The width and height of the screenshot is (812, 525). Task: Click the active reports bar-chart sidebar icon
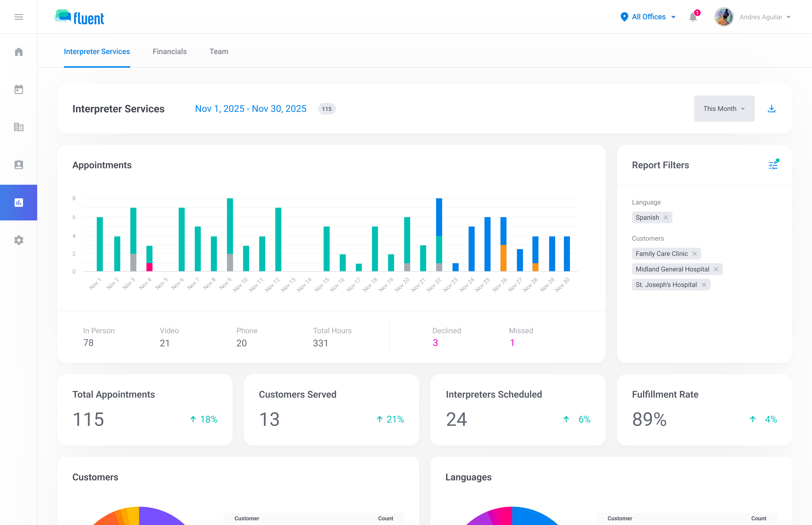point(19,202)
